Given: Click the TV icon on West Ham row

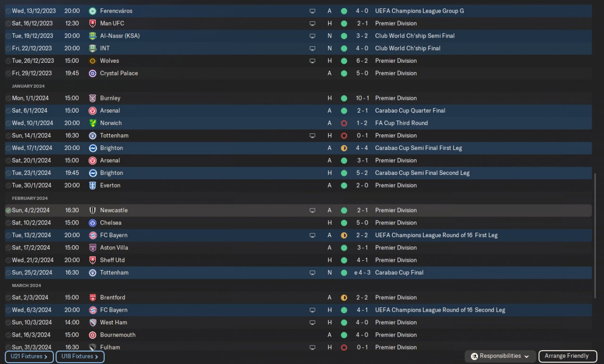Looking at the screenshot, I should coord(312,323).
